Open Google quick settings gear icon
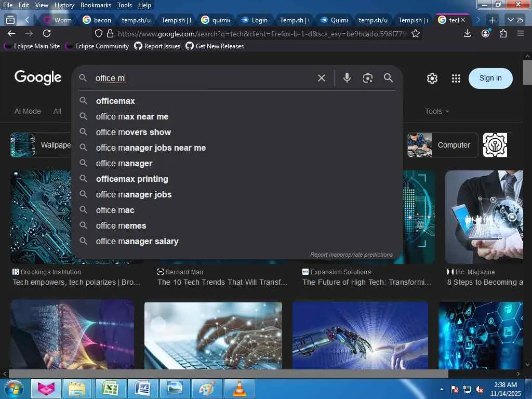 [432, 78]
